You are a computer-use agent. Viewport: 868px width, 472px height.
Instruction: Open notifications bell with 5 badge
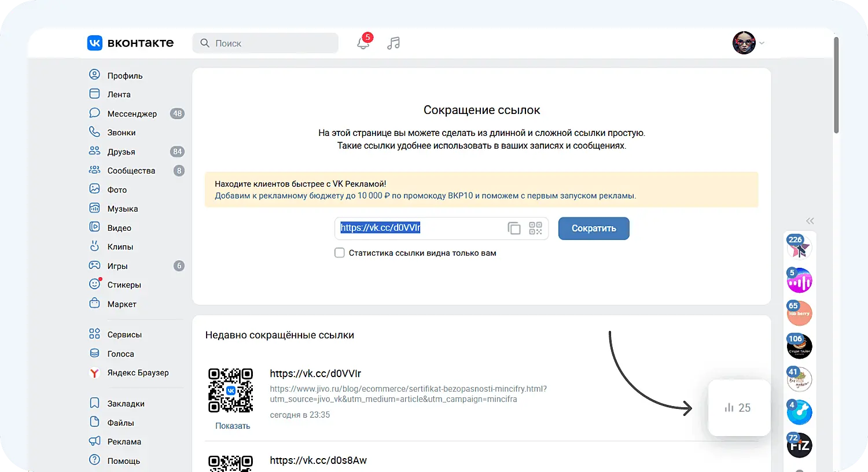[x=363, y=42]
